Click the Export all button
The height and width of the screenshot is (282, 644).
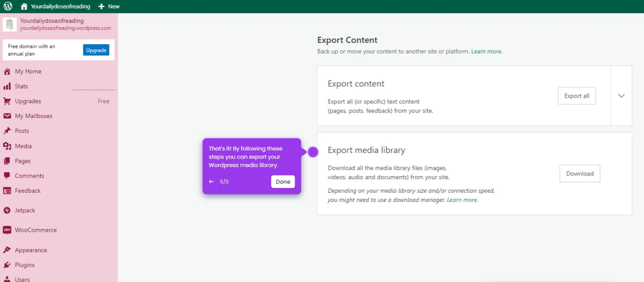(577, 96)
